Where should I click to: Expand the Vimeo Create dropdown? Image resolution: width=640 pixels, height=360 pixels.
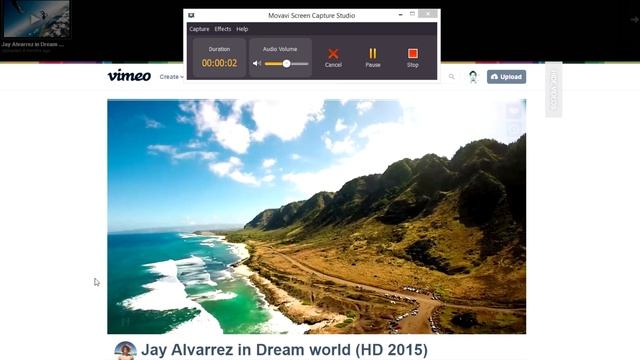point(171,77)
